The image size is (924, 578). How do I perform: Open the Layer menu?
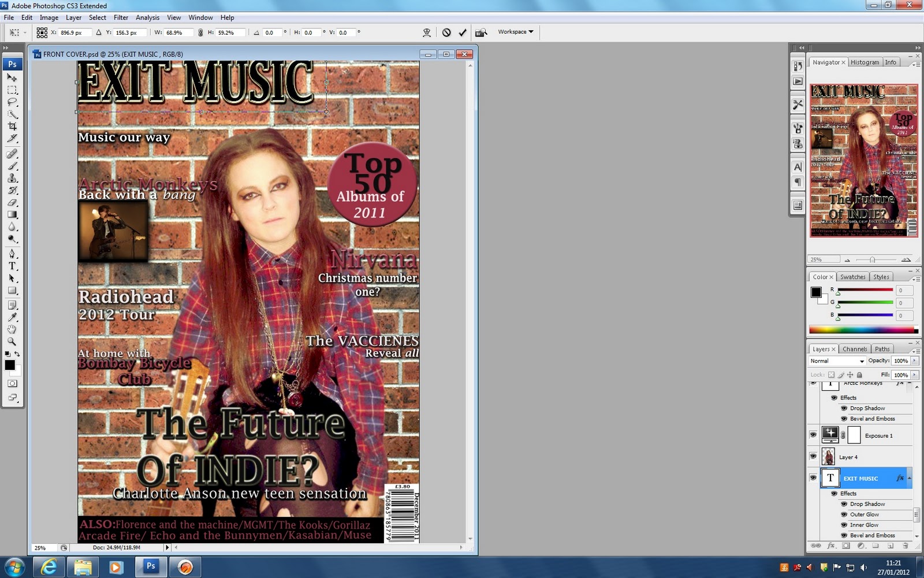tap(73, 17)
